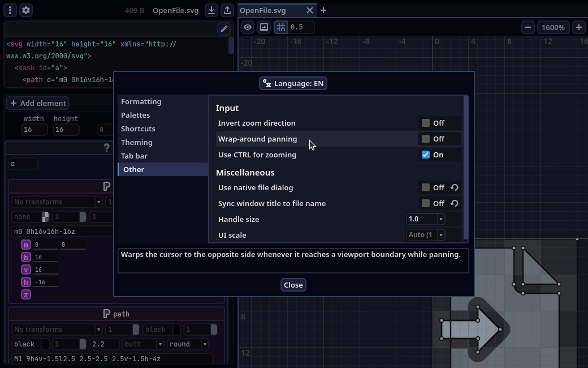Zoom in with the plus button
Viewport: 588px width, 368px height.
point(578,27)
